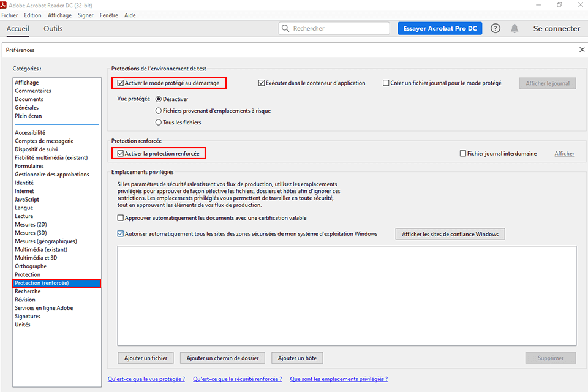Screen dimensions: 588x392
Task: Switch to the Accueil tab
Action: (x=18, y=29)
